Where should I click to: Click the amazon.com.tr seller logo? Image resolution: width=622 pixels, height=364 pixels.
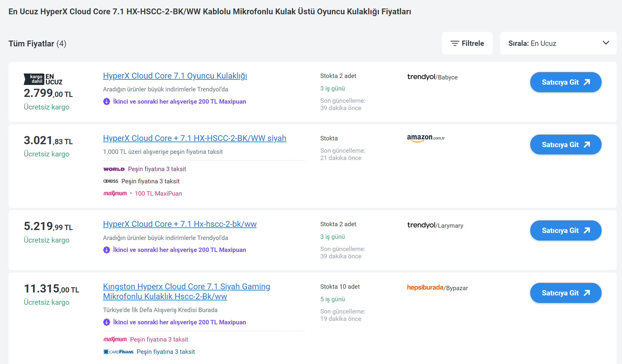click(426, 138)
